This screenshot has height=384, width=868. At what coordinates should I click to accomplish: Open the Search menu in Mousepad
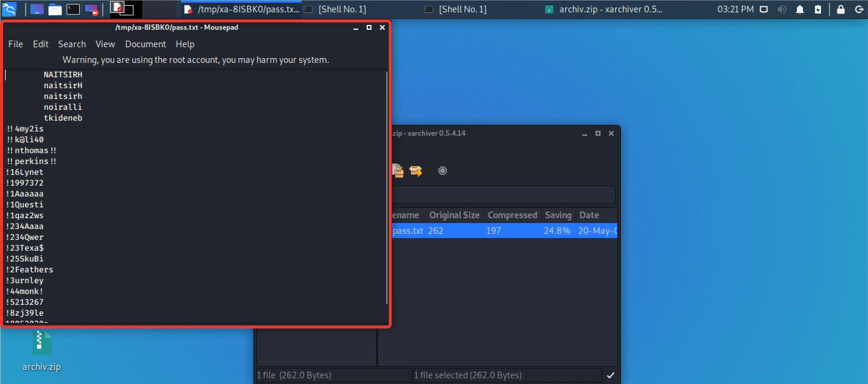point(72,44)
